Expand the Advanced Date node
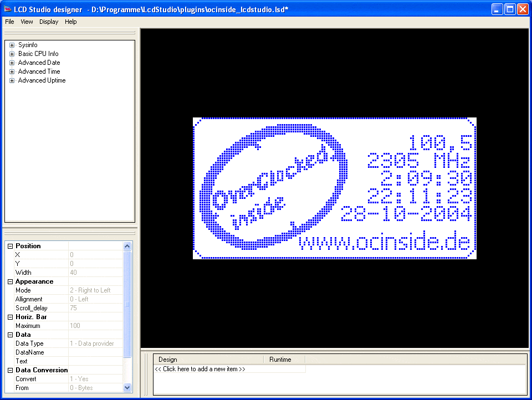Screen dimensions: 532x400 pos(12,63)
